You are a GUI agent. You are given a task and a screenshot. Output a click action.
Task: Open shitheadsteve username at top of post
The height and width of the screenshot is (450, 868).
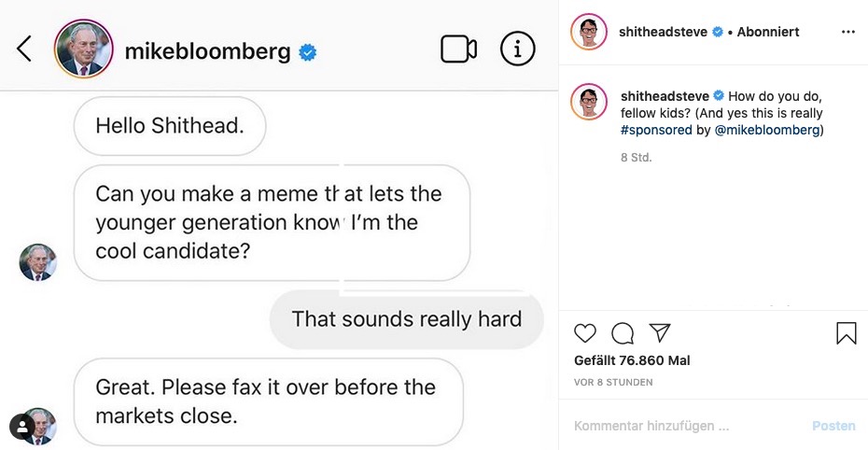[x=663, y=32]
